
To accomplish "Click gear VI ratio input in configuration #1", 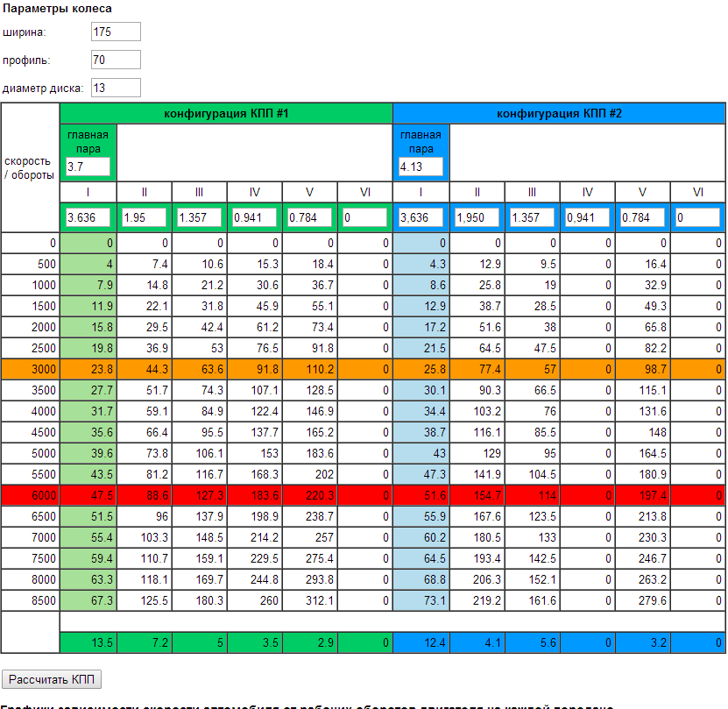I will point(364,217).
